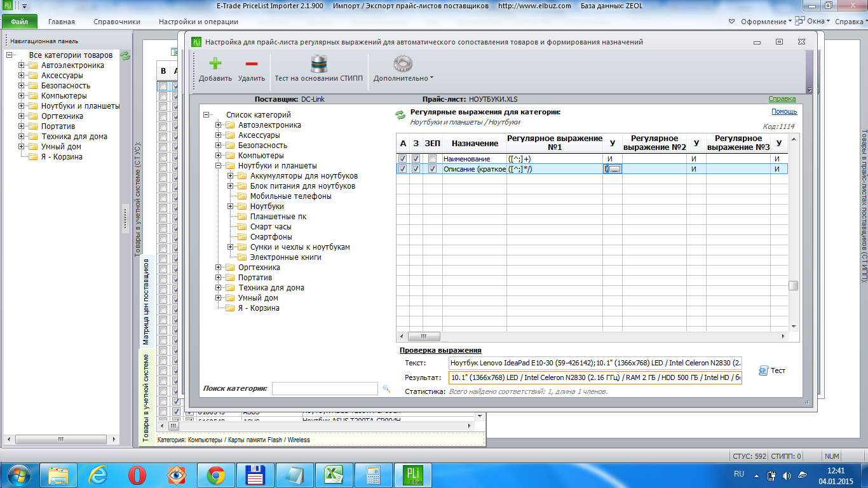This screenshot has height=488, width=868.
Task: Click the green plus Добавить icon
Action: (x=215, y=64)
